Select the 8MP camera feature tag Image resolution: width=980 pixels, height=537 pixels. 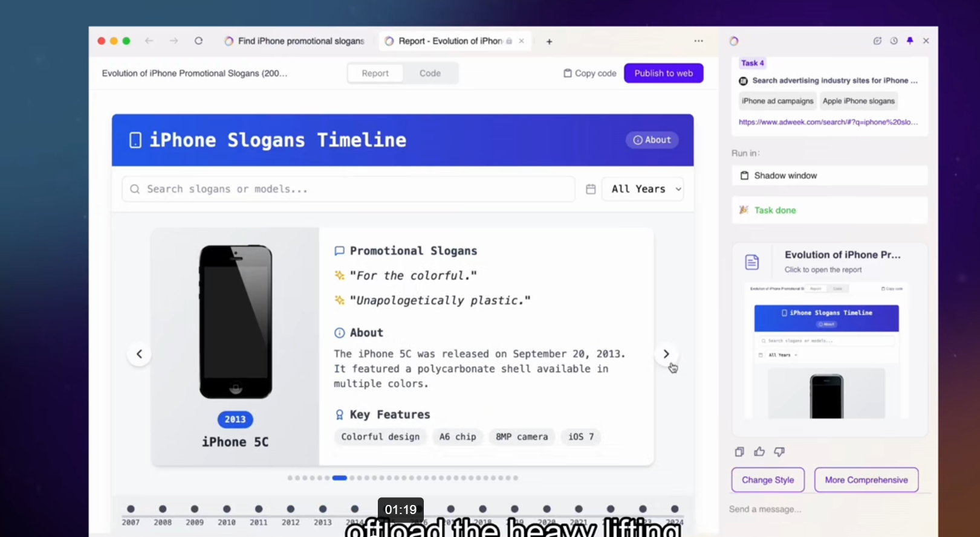pos(522,437)
